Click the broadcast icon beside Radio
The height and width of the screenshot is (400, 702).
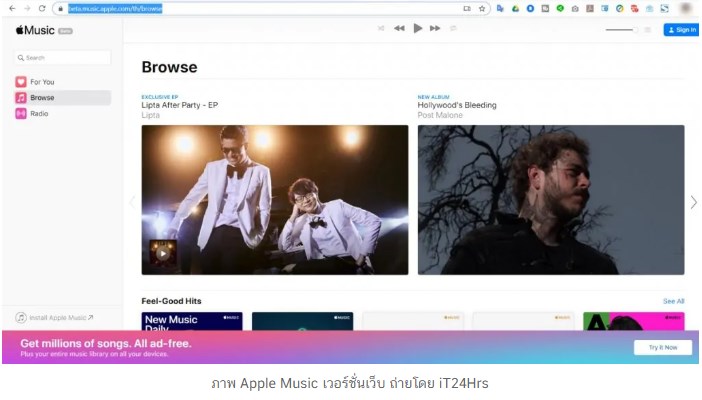click(21, 114)
